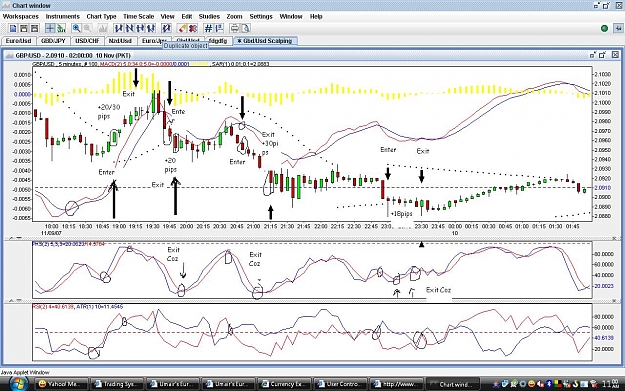Screen dimensions: 625x391
Task: Open the Workspaces menu
Action: tap(21, 16)
